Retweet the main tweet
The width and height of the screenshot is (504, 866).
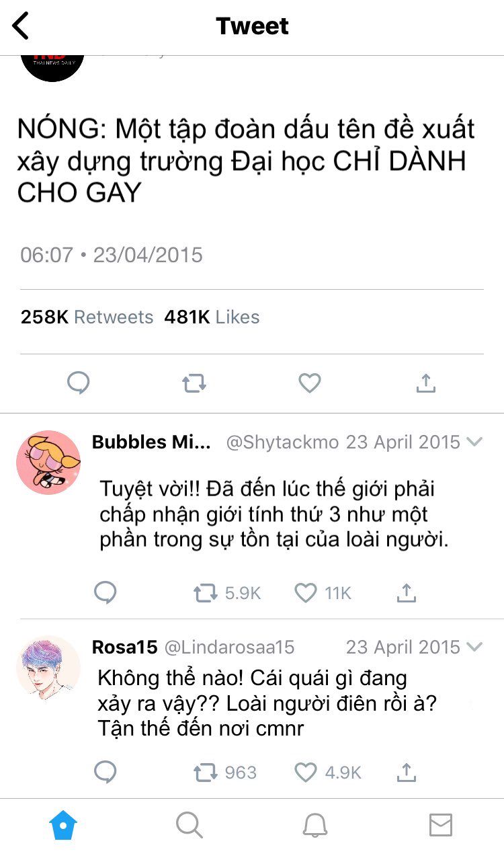pyautogui.click(x=194, y=384)
